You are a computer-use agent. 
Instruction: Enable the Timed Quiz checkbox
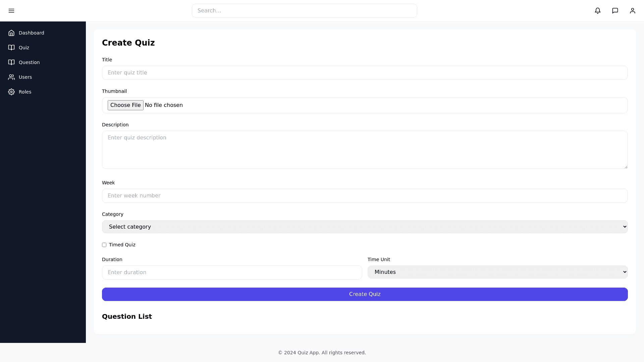click(104, 245)
